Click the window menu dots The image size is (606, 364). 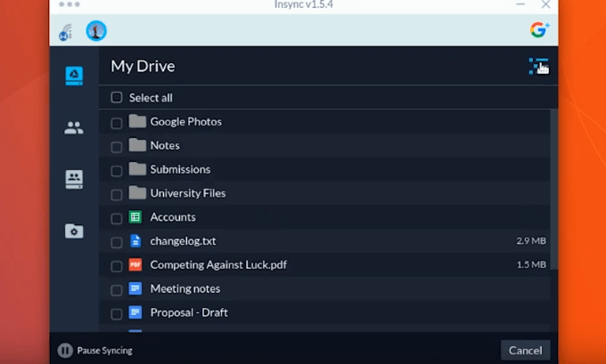click(x=70, y=4)
